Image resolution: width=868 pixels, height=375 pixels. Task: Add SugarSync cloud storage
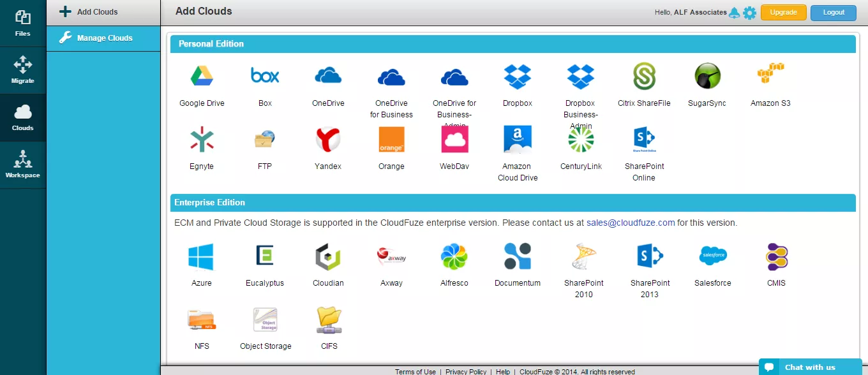pyautogui.click(x=707, y=77)
